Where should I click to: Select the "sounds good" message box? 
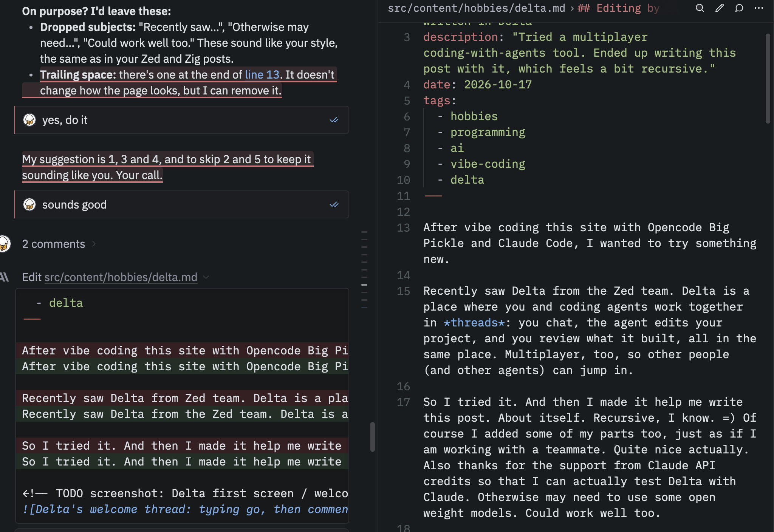point(182,204)
